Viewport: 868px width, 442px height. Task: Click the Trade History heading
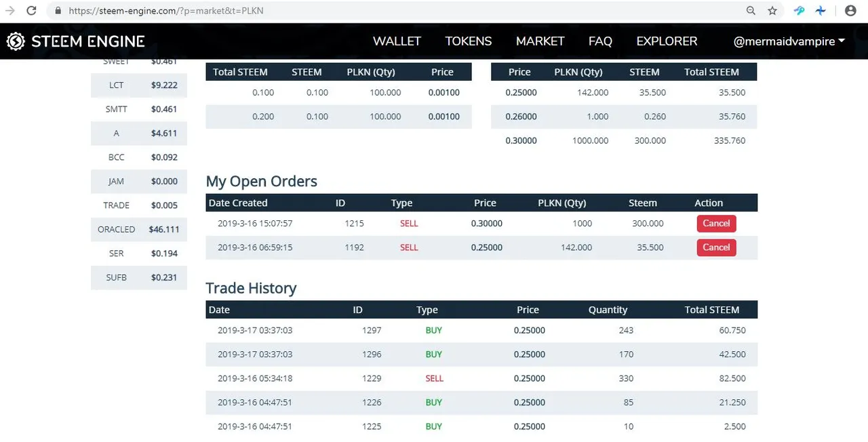[x=251, y=288]
